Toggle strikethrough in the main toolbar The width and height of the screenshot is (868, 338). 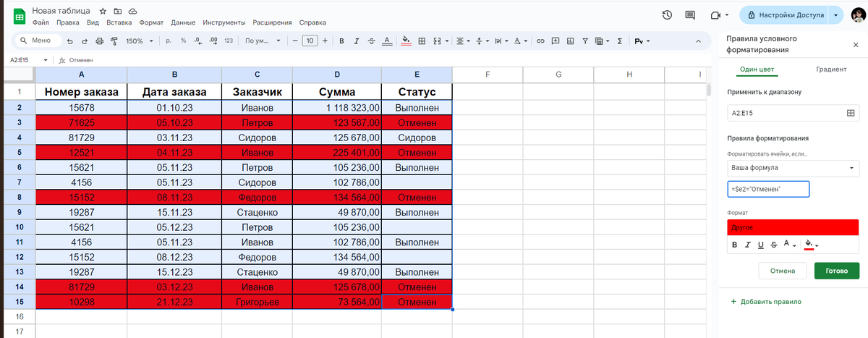pos(371,41)
